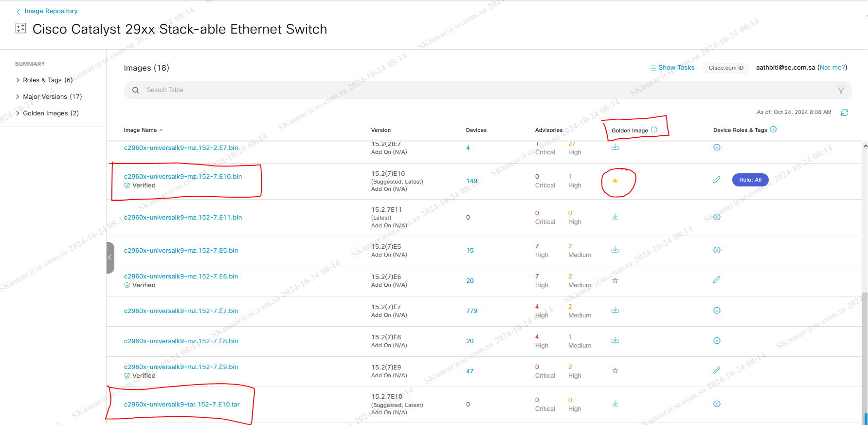Open Show Tasks panel
Image resolution: width=868 pixels, height=425 pixels.
tap(672, 68)
